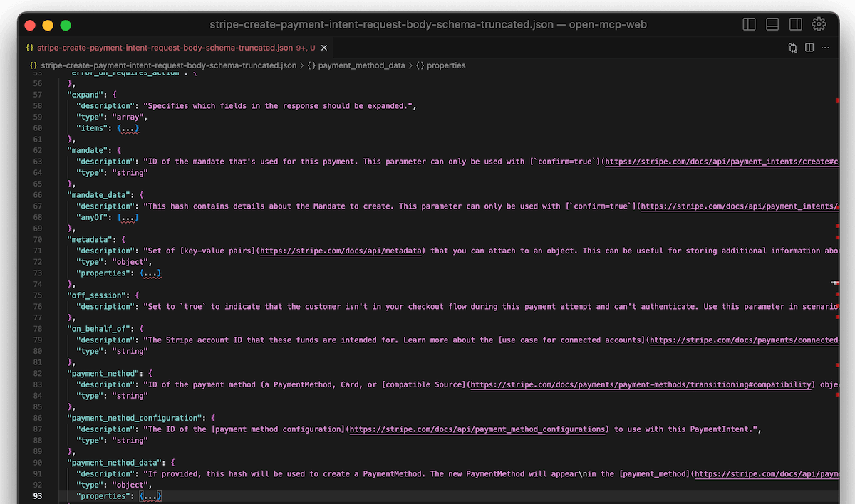Expand folded "properties" on line 73
Screen dimensions: 855x504
[x=150, y=273]
